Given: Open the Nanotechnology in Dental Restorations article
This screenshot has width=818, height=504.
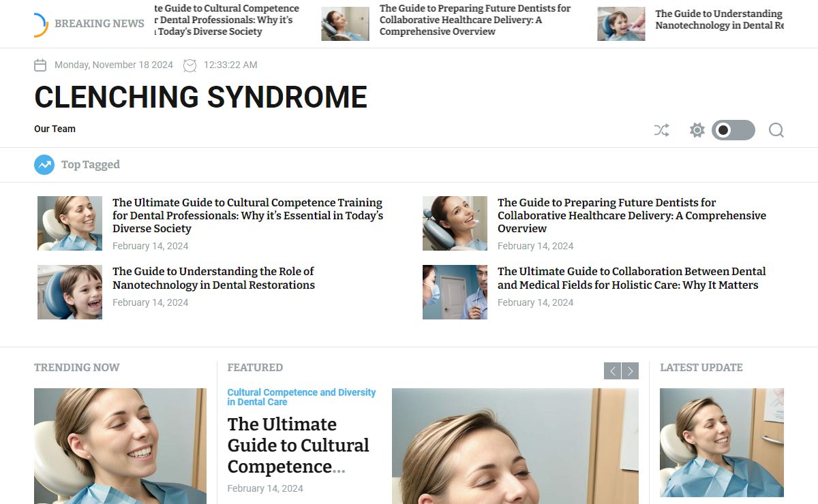Looking at the screenshot, I should (x=213, y=278).
